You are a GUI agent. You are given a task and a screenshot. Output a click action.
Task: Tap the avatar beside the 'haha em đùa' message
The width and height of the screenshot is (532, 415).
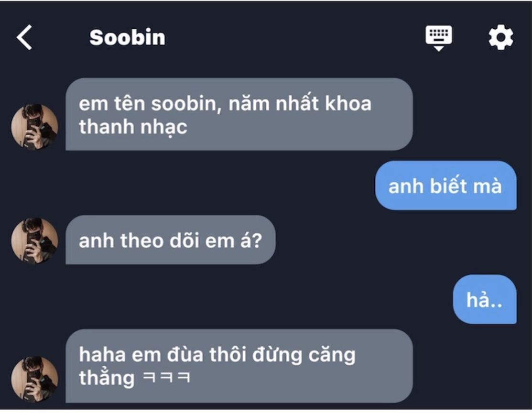tap(34, 379)
